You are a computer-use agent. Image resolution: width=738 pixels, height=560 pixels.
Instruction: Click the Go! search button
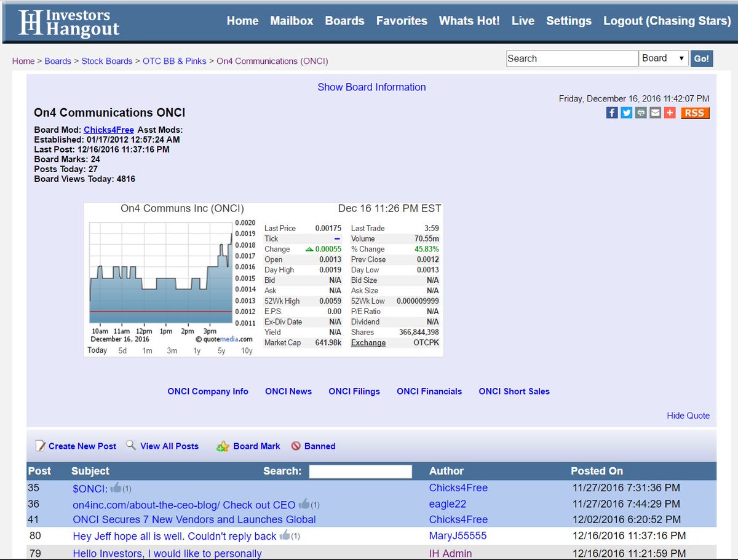pos(702,58)
